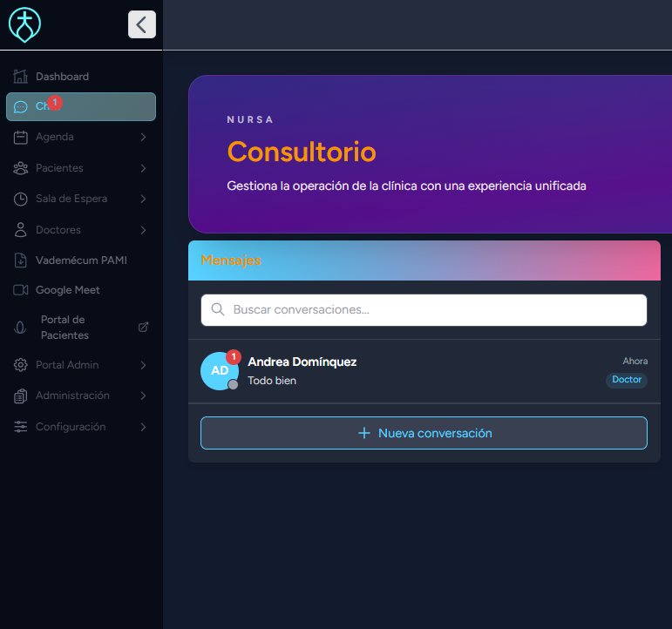Start a Nueva conversación
Image resolution: width=672 pixels, height=629 pixels.
pos(424,433)
